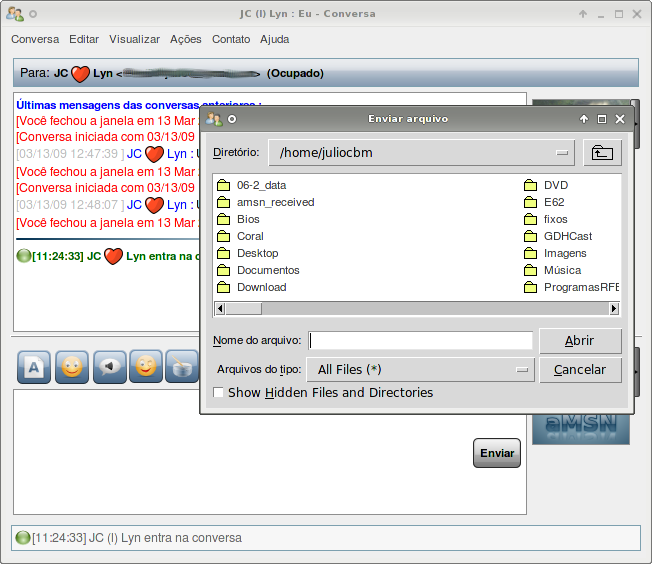Click the aMSN icon in Conversa title bar
This screenshot has height=564, width=652.
pyautogui.click(x=15, y=14)
